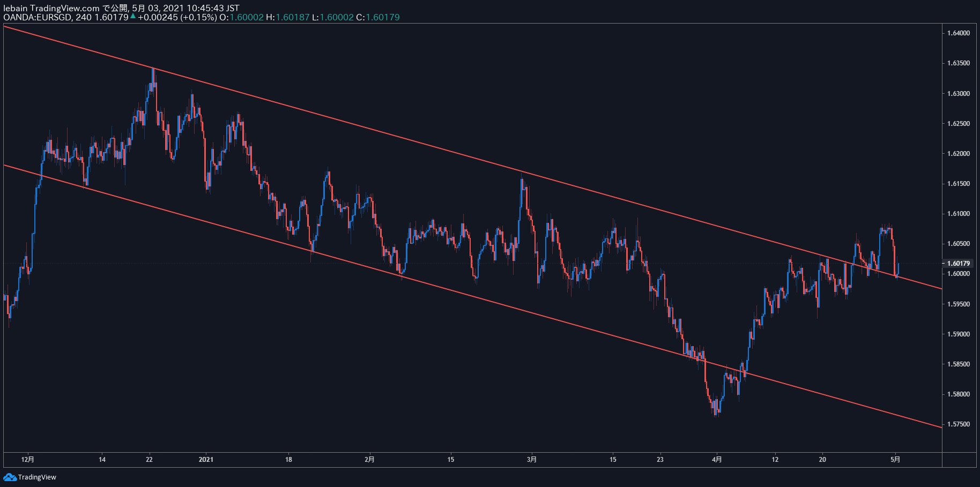Image resolution: width=980 pixels, height=487 pixels.
Task: Click the 1.63000 price axis label
Action: (958, 94)
